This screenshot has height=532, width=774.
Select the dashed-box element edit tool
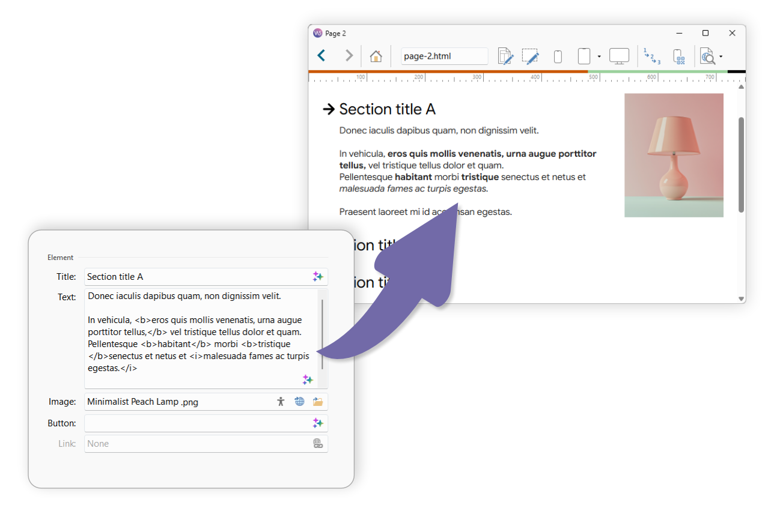point(530,56)
